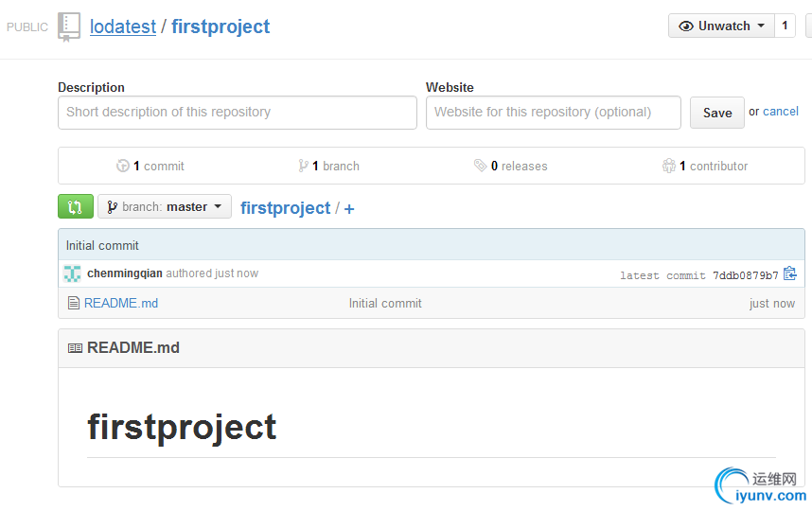Open the 0 releases tab
Image resolution: width=812 pixels, height=511 pixels.
[511, 166]
